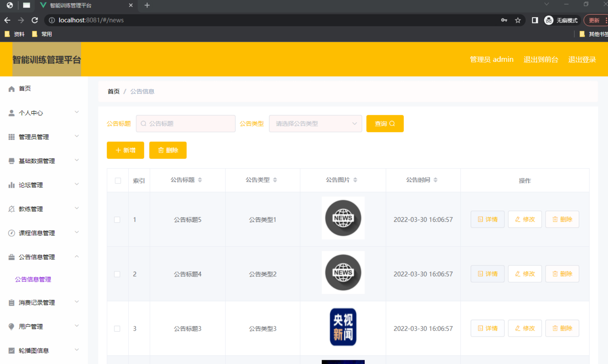Click the 查询 search button

click(x=385, y=124)
